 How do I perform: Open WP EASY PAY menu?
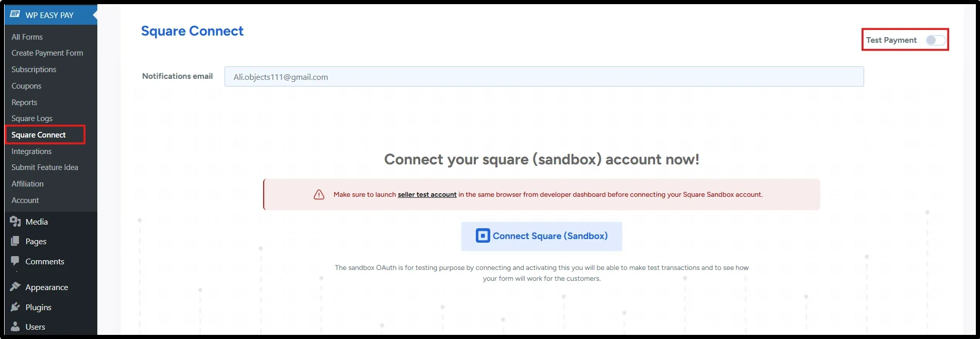(51, 15)
